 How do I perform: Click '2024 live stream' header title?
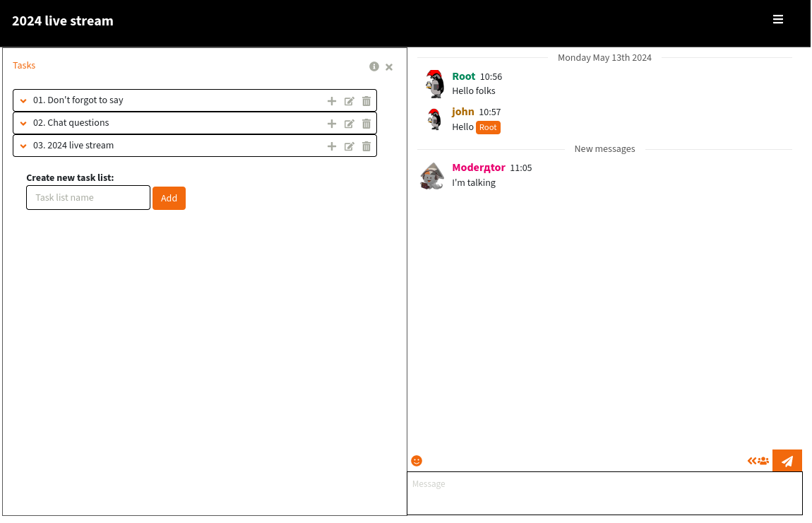click(x=63, y=20)
